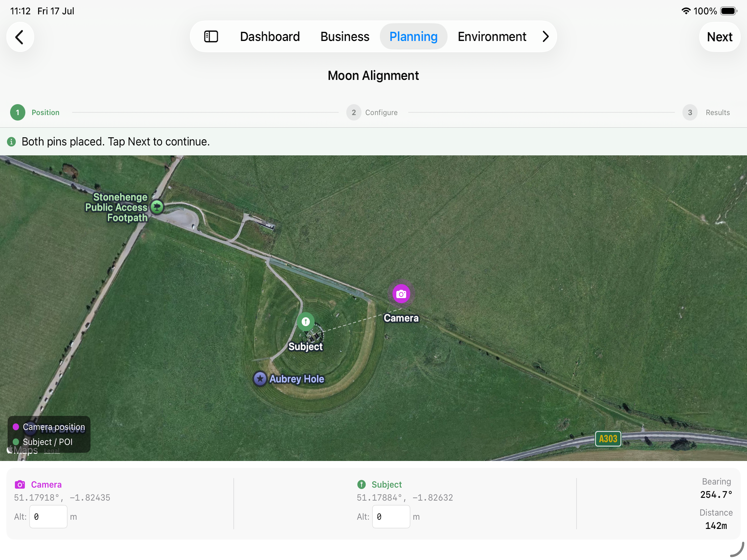Click Camera coordinates 51.17918°, −1.82435
Screen dimensions: 747x560
(62, 498)
